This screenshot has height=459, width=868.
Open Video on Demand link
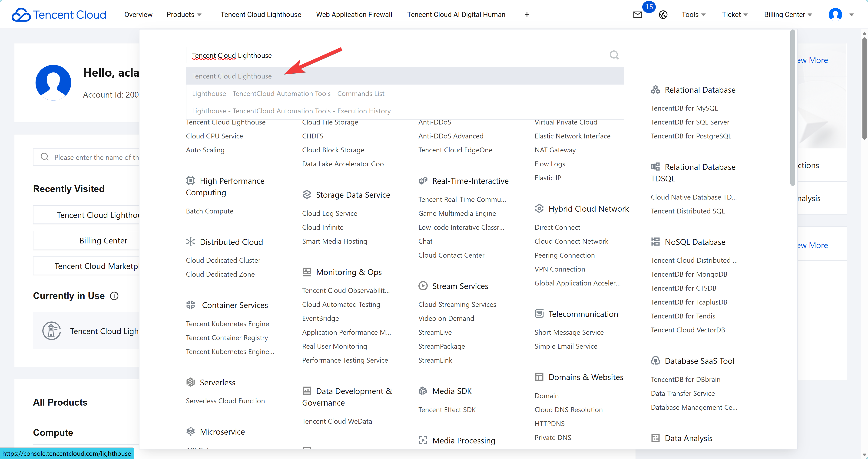coord(446,318)
